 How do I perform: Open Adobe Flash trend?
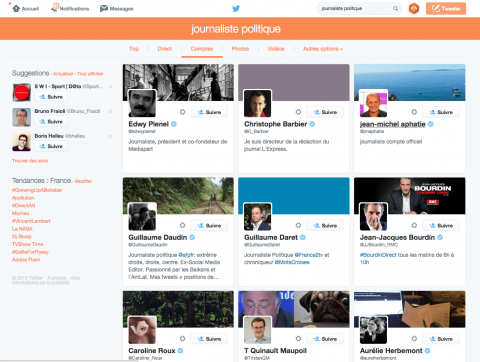tap(26, 260)
